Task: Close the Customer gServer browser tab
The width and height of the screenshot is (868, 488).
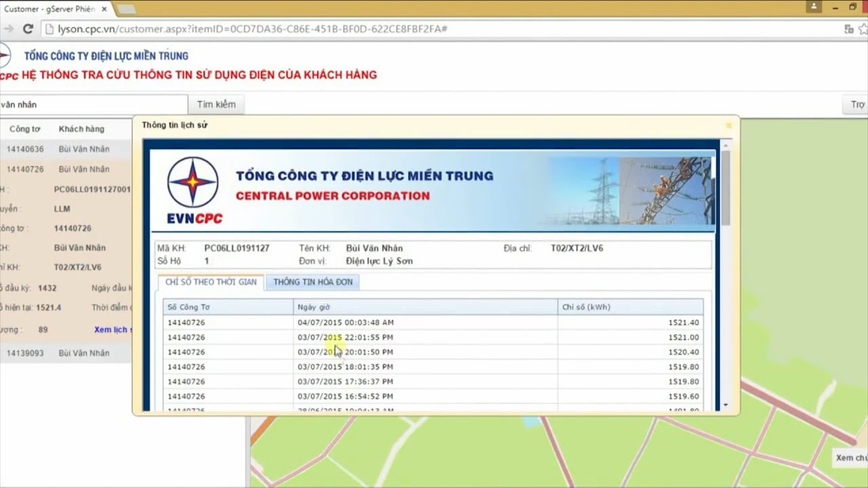Action: (x=104, y=9)
